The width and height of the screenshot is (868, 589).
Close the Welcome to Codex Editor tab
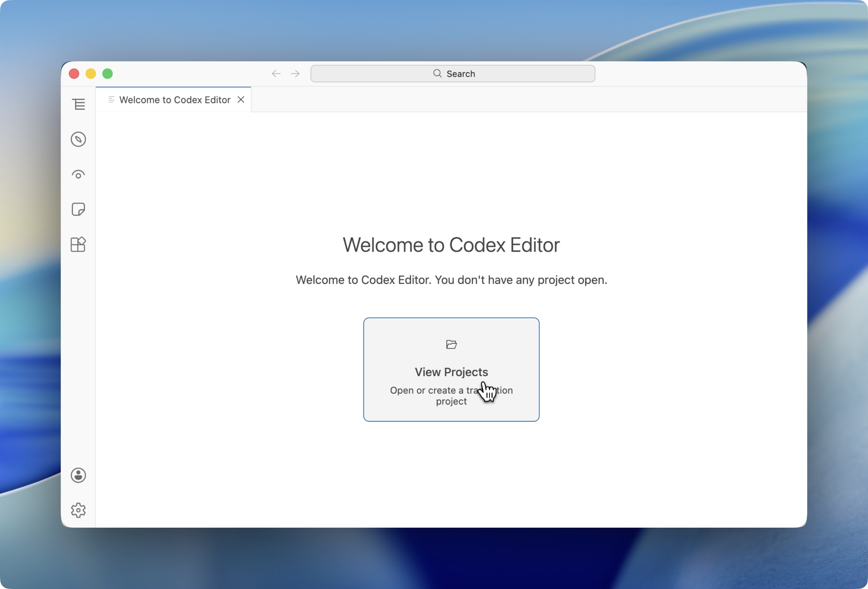click(x=241, y=100)
